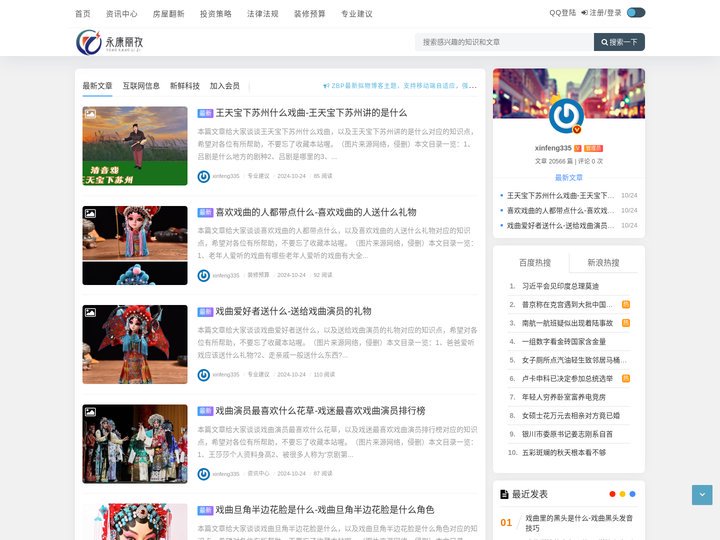Click the ZBP announcement notice link

click(x=400, y=86)
